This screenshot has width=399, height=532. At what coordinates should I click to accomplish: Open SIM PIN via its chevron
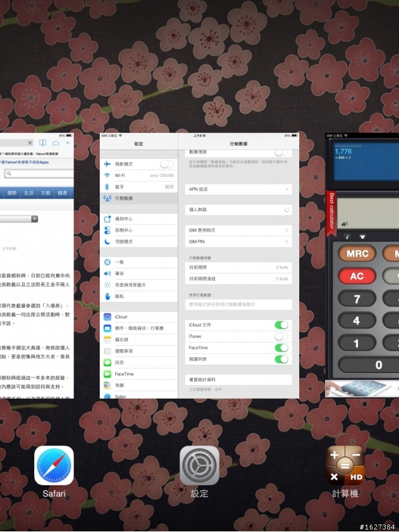[287, 242]
